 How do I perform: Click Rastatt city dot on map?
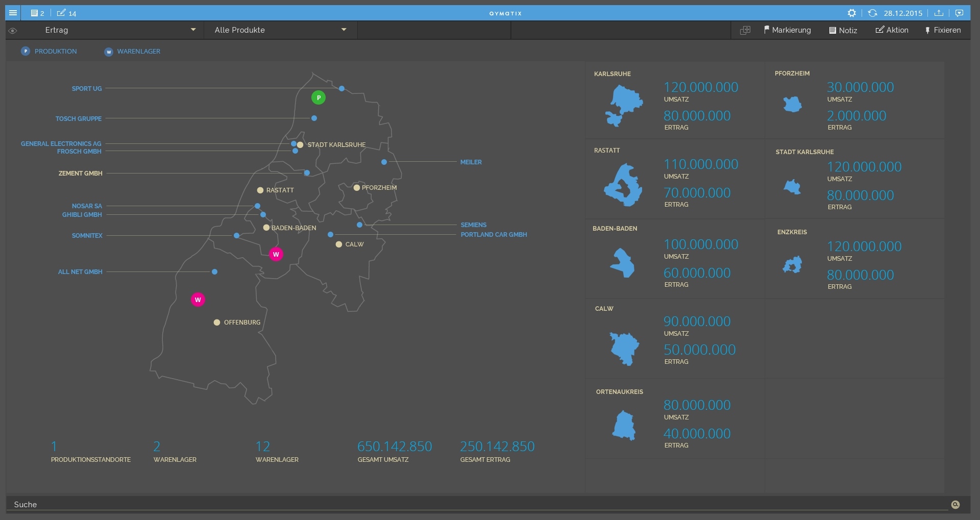coord(260,190)
